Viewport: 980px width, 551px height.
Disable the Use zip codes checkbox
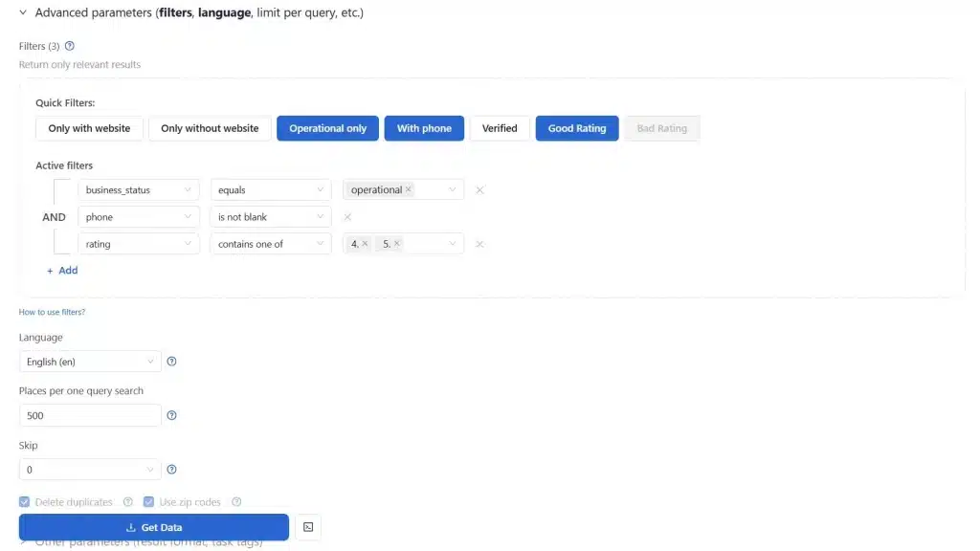coord(148,501)
